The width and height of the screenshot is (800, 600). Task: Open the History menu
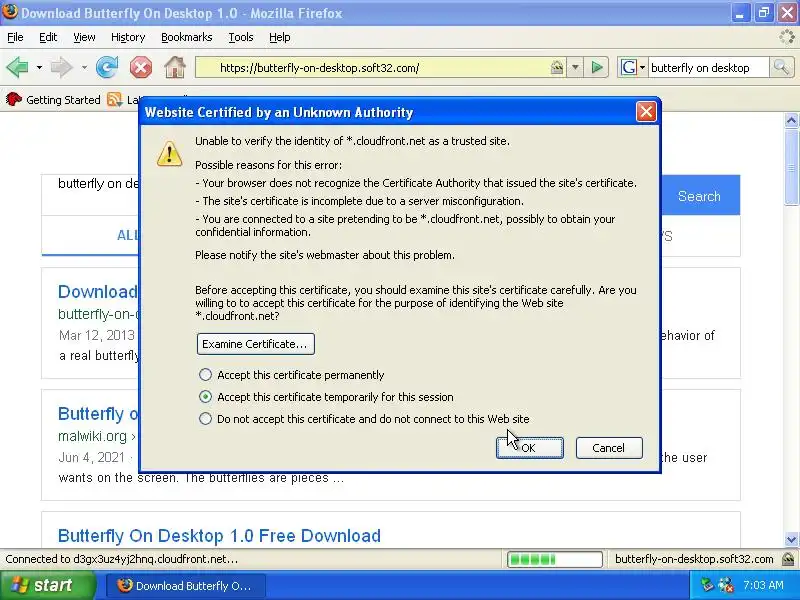128,37
